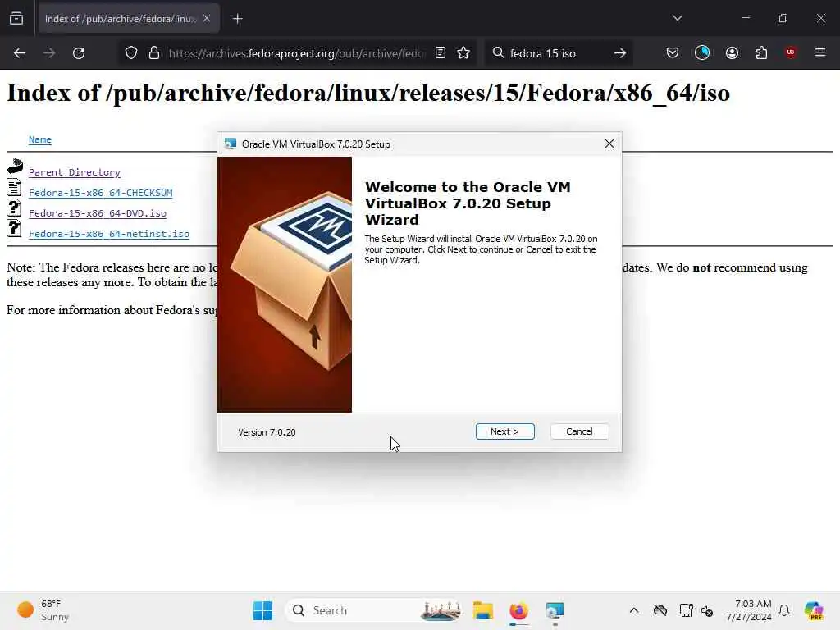Switch to Firefox in the taskbar
840x630 pixels.
[518, 610]
